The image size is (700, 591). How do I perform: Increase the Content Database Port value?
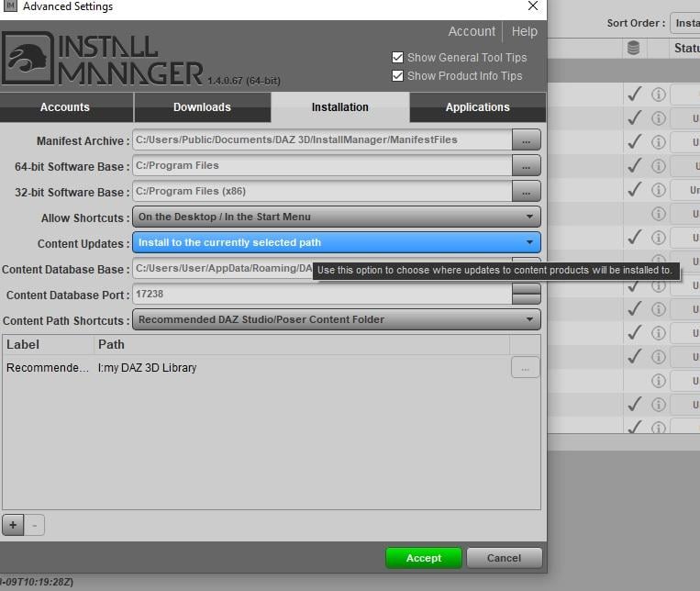[x=527, y=288]
